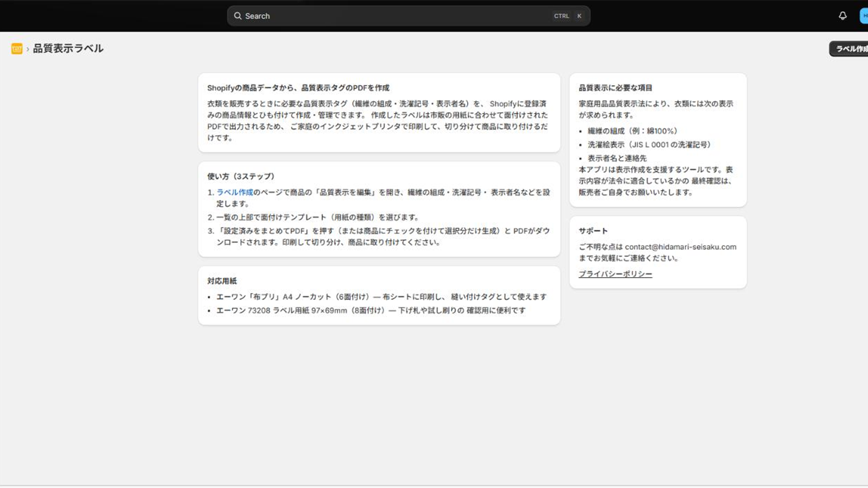Click the 品質表示に必要な項目 heading
This screenshot has height=488, width=868.
coord(615,88)
